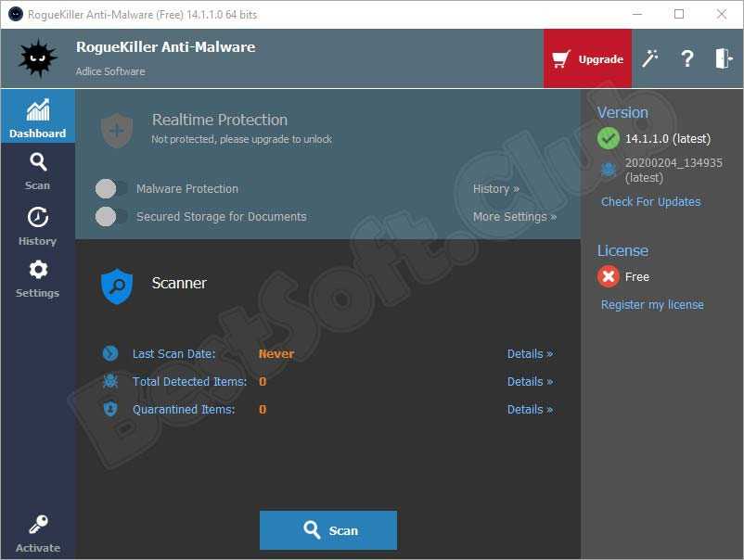
Task: Click the Scanner heading text
Action: 179,283
